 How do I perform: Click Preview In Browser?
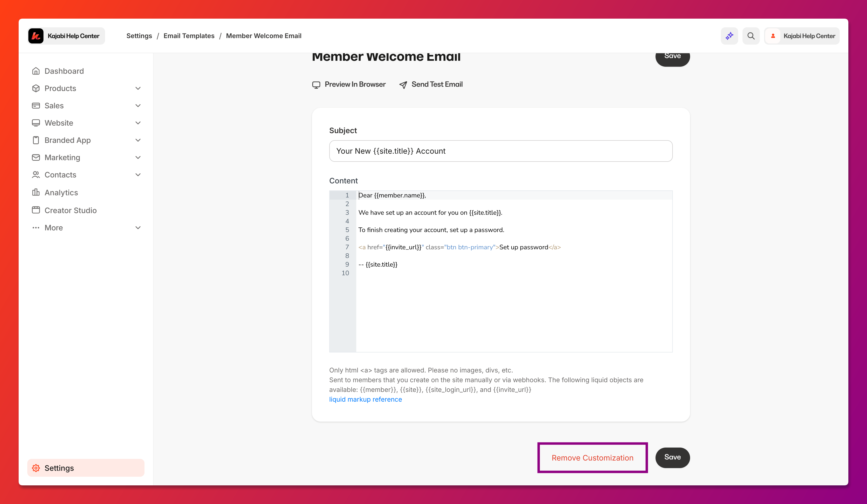(x=349, y=85)
